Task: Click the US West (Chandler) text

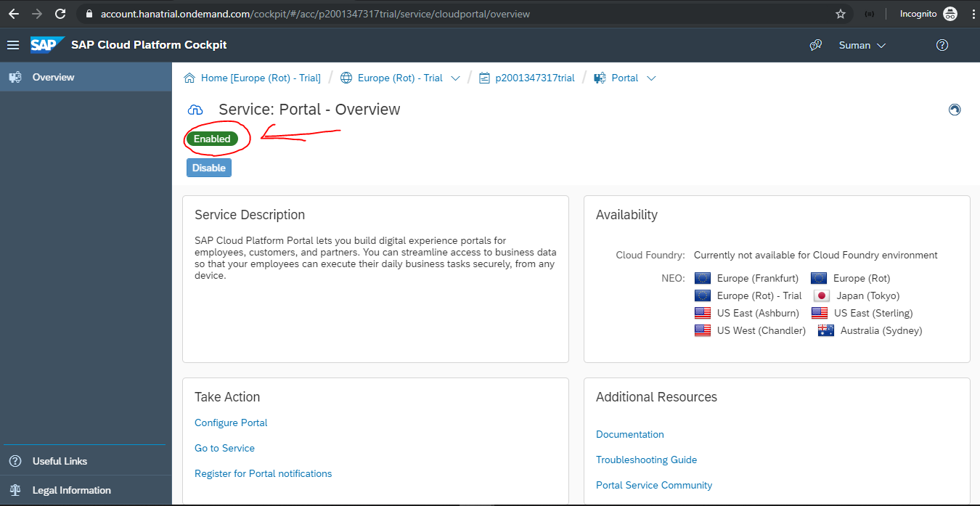Action: pyautogui.click(x=761, y=330)
